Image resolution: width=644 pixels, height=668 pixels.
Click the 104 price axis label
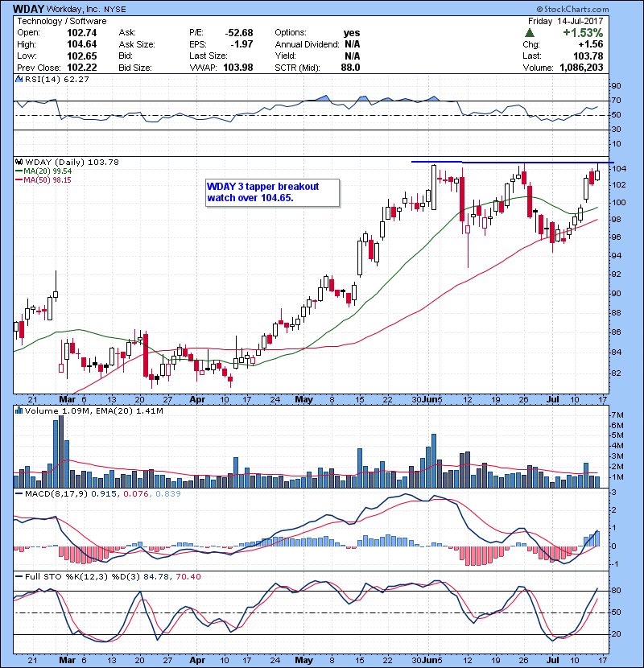click(x=620, y=169)
